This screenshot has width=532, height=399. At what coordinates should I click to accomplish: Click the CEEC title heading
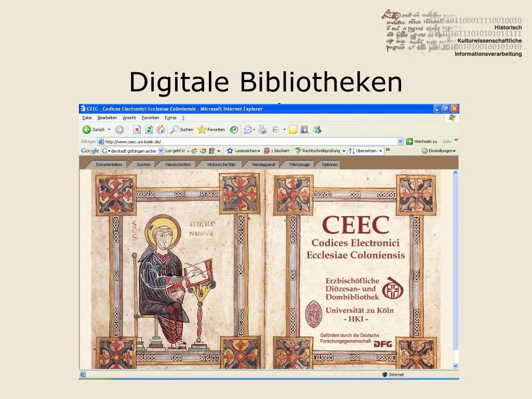[355, 225]
